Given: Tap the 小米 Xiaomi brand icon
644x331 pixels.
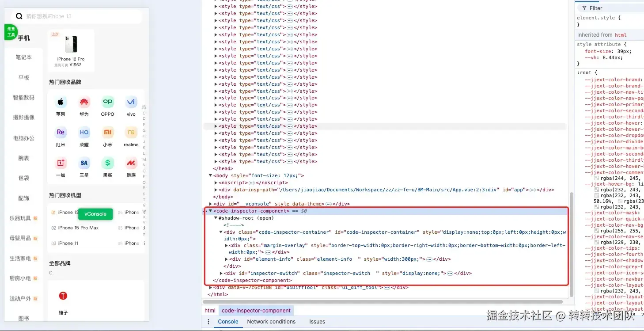Looking at the screenshot, I should [x=107, y=132].
